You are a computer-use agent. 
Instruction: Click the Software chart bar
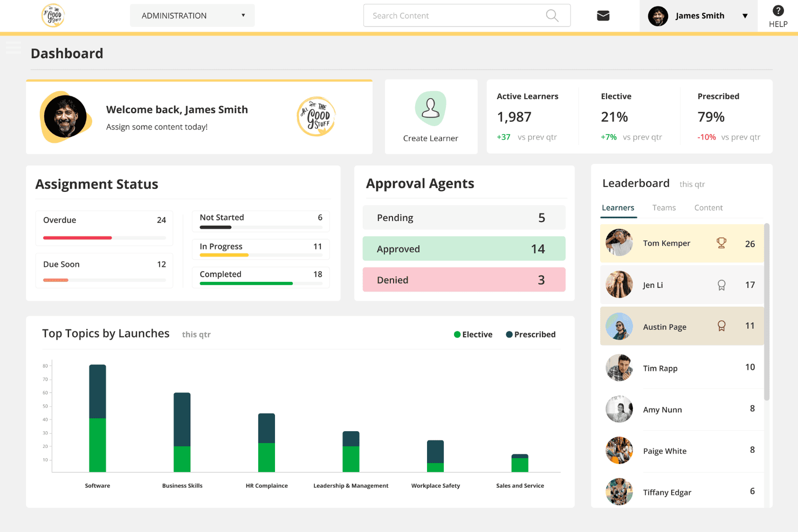tap(98, 418)
